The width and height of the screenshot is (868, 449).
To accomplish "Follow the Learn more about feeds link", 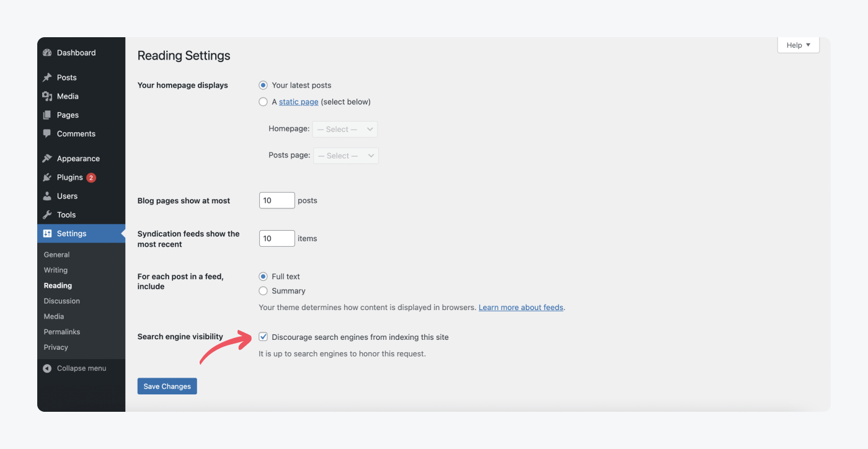I will [x=520, y=307].
